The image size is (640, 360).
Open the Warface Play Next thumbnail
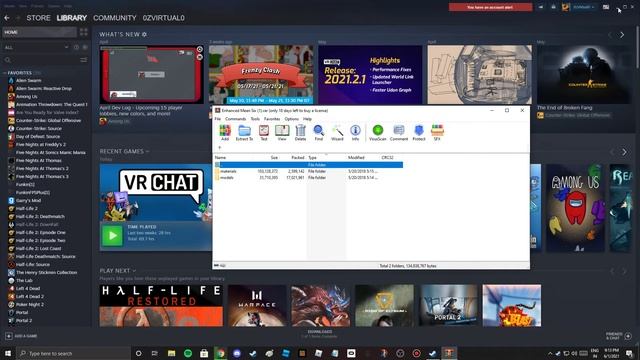257,305
